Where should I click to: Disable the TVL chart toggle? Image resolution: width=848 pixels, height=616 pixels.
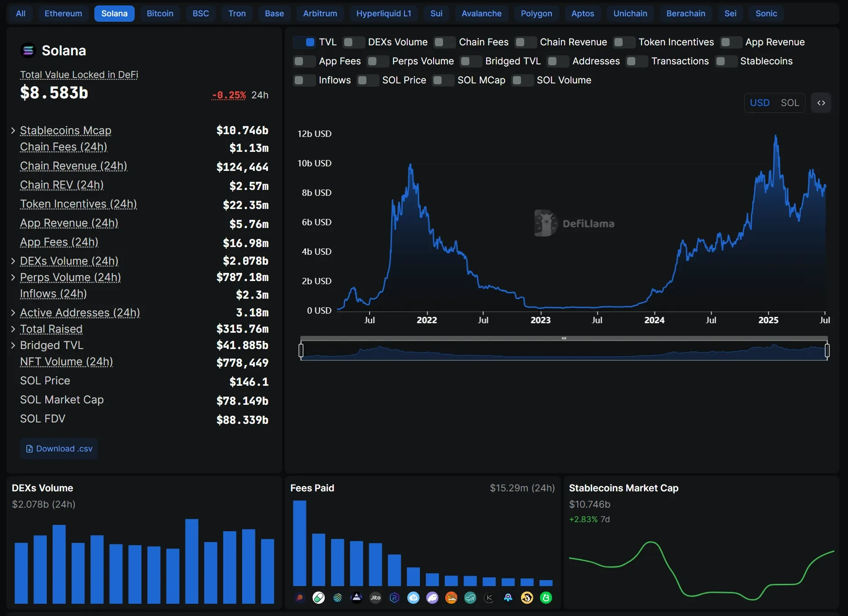pyautogui.click(x=304, y=42)
